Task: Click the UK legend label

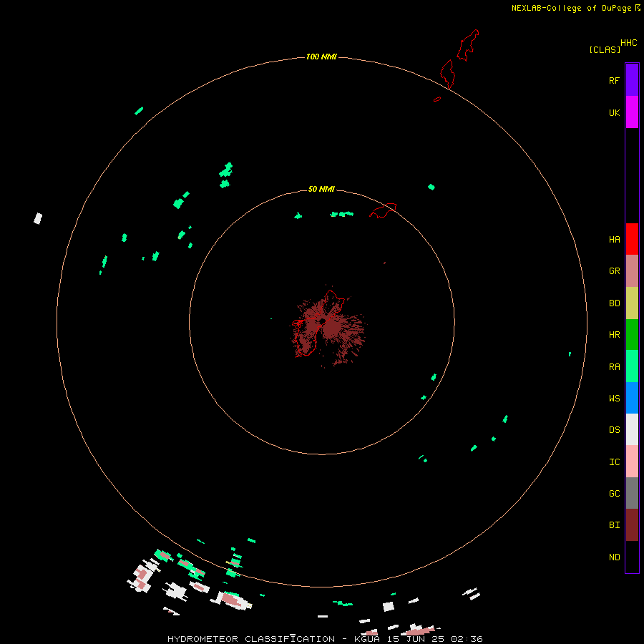Action: (x=614, y=112)
